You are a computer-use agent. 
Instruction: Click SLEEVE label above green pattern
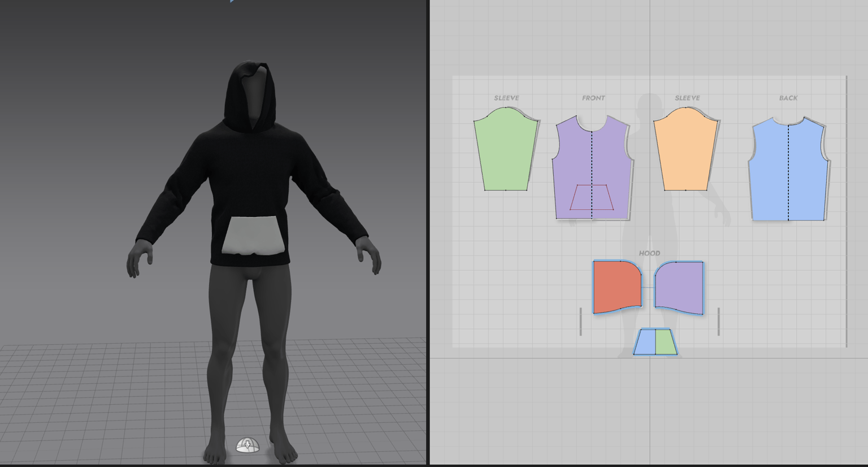point(506,98)
